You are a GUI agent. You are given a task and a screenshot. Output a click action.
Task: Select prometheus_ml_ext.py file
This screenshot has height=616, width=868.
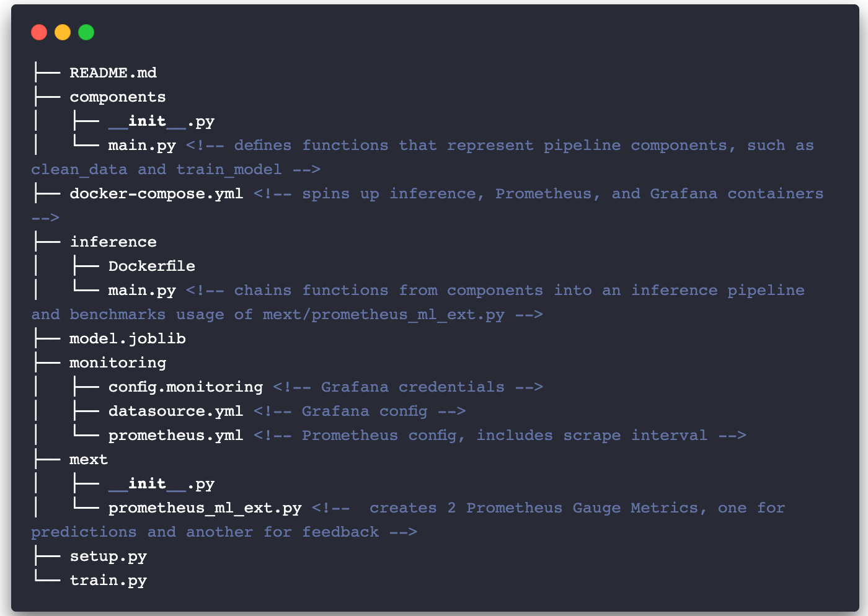(205, 508)
